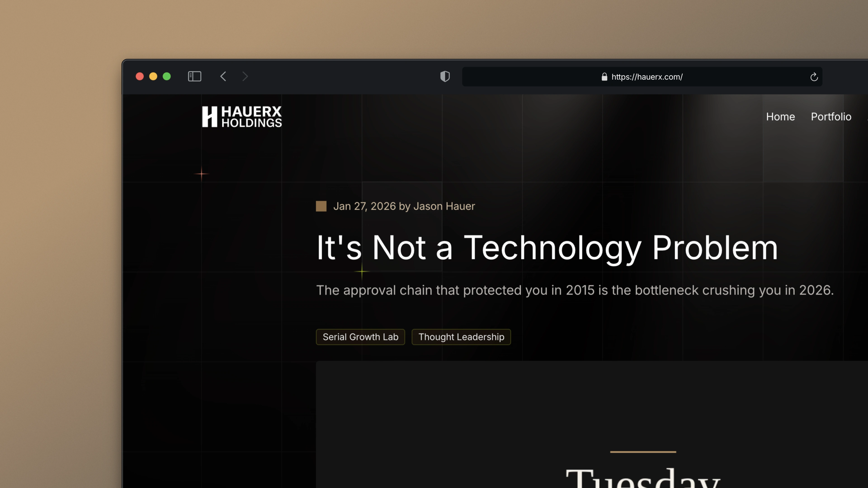
Task: Open the privacy shield report icon
Action: [x=445, y=76]
